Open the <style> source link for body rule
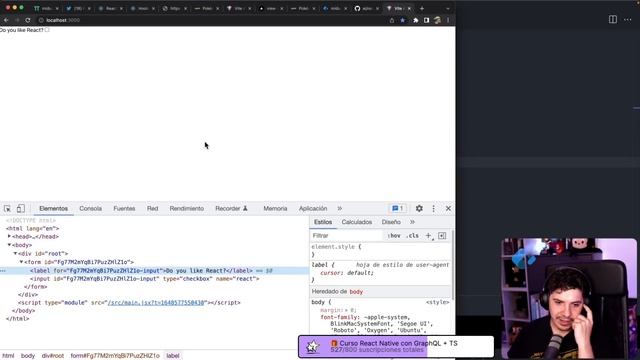Viewport: 640px width, 360px height. (438, 302)
